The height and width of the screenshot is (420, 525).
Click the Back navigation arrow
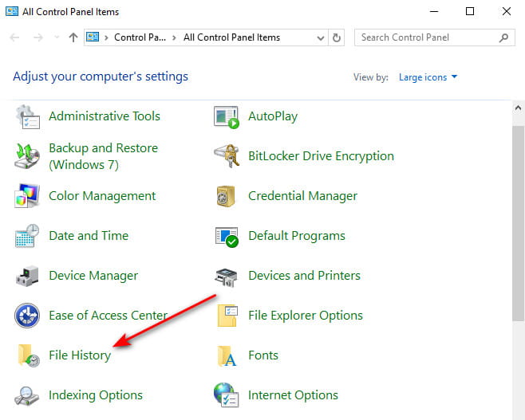click(x=14, y=37)
